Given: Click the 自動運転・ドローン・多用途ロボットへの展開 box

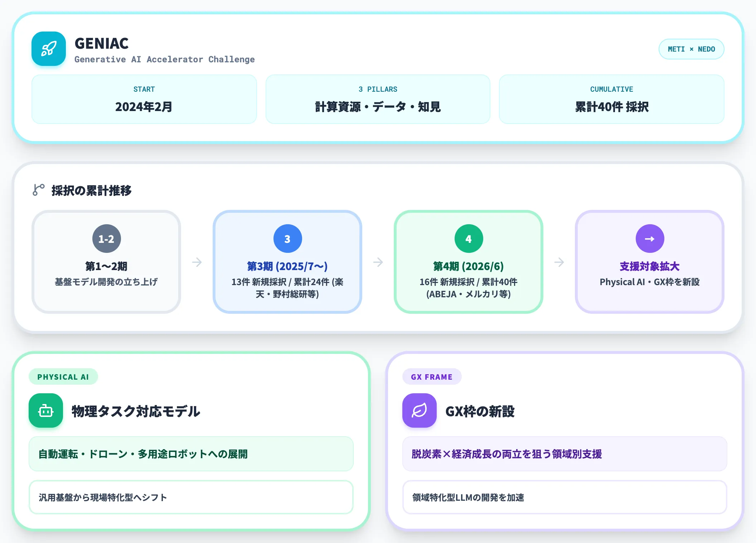Looking at the screenshot, I should pyautogui.click(x=191, y=454).
